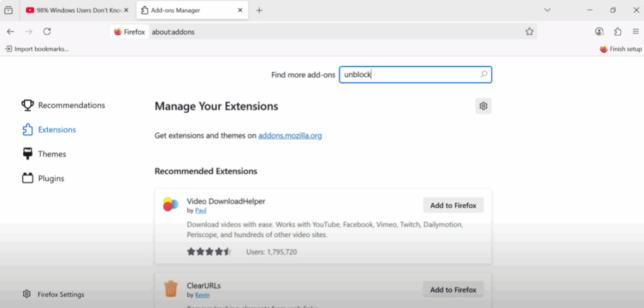Click the Video DownloadHelper title
The image size is (644, 308).
tap(226, 201)
